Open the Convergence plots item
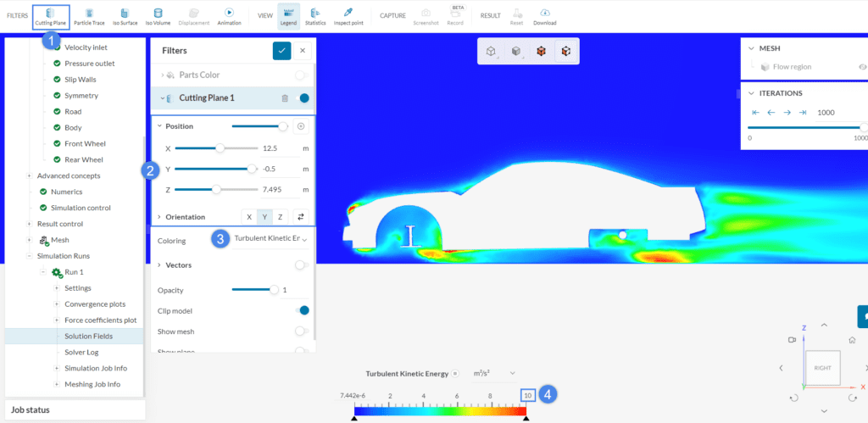Image resolution: width=868 pixels, height=423 pixels. (x=94, y=304)
